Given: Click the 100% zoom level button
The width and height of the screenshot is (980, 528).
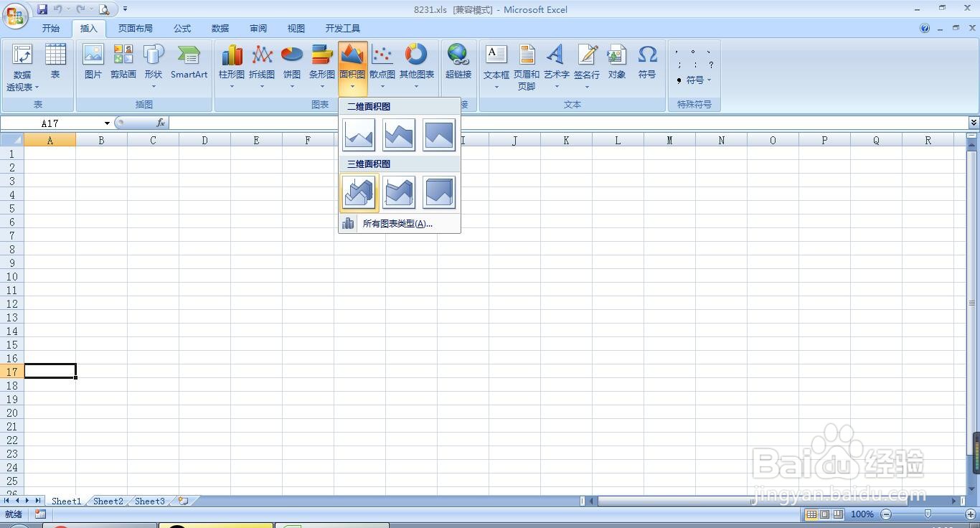Looking at the screenshot, I should [x=862, y=514].
